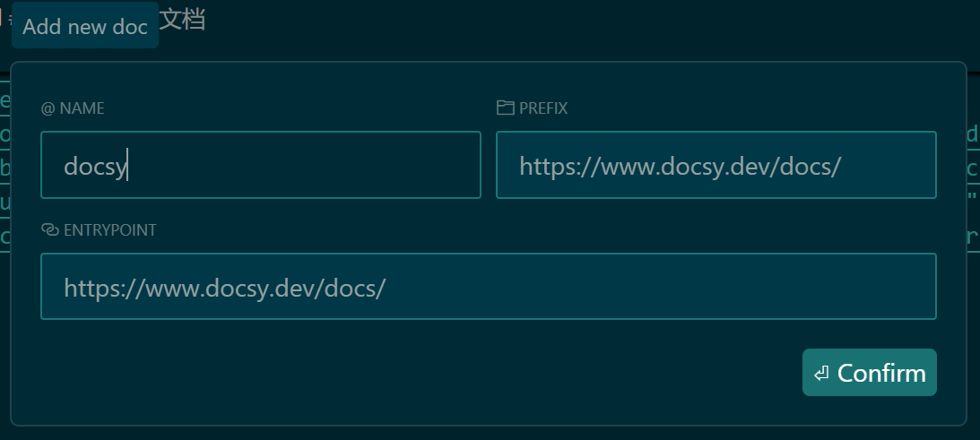Click the PREFIX label text

[543, 108]
